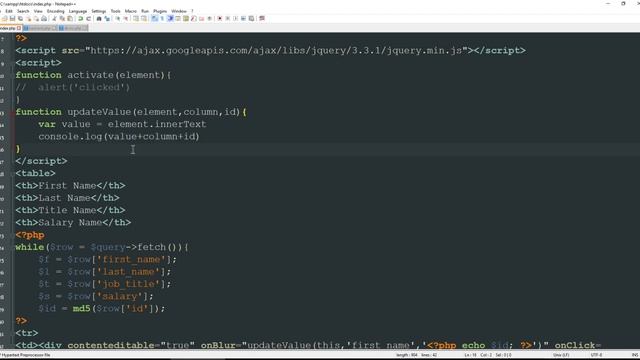640x360 pixels.
Task: Switch to the third file tab
Action: coord(73,28)
